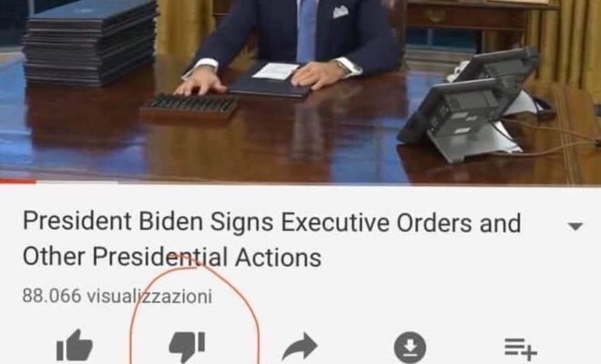
Task: Seek ahead on the grey progress bar
Action: tap(319, 182)
